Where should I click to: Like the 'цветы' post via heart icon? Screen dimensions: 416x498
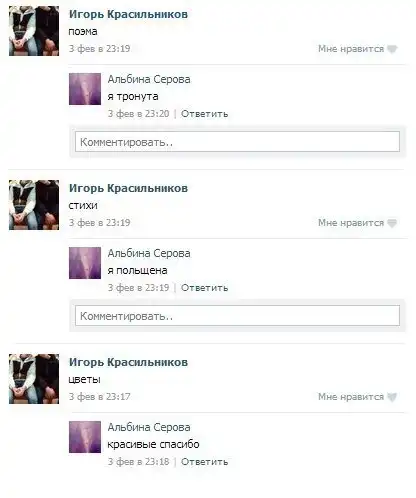tap(392, 397)
